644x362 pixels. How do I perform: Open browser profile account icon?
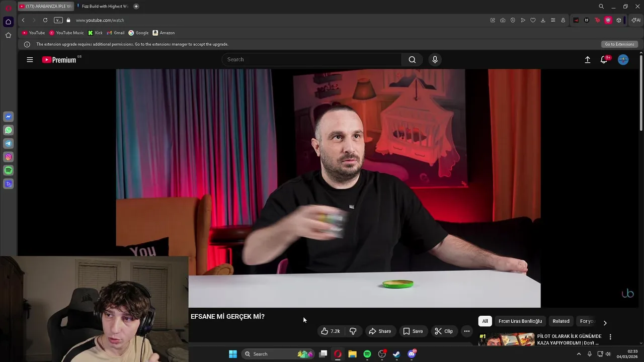click(x=563, y=20)
